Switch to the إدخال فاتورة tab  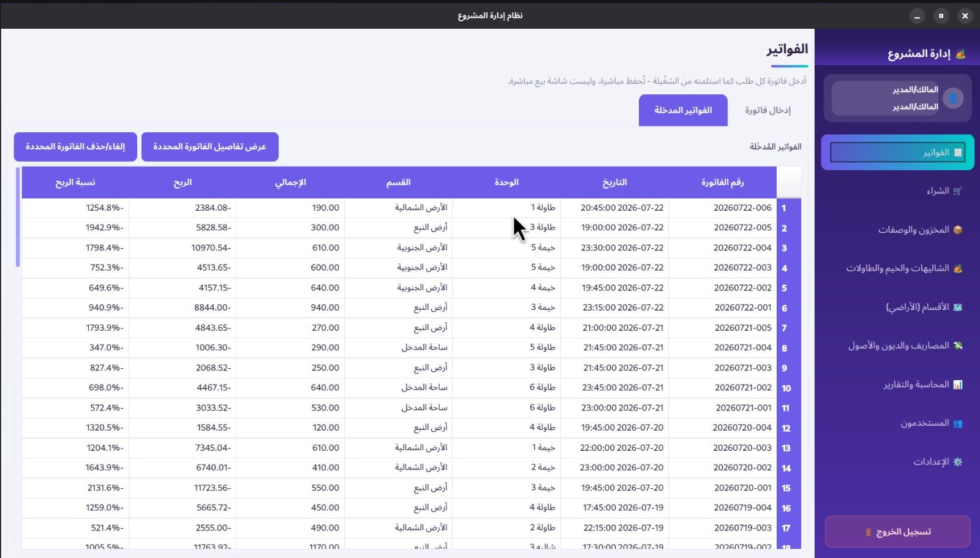pyautogui.click(x=767, y=110)
